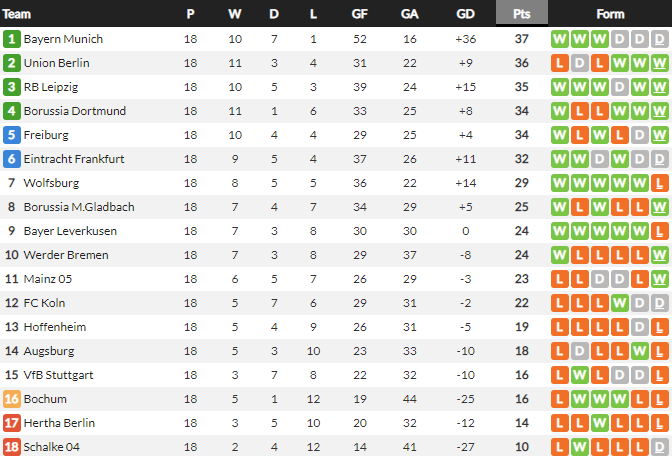Click Freiburg's draw form badge
The image size is (672, 456).
pos(639,135)
